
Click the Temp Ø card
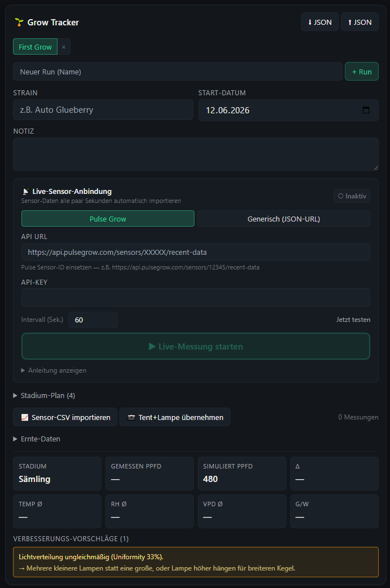coord(57,511)
